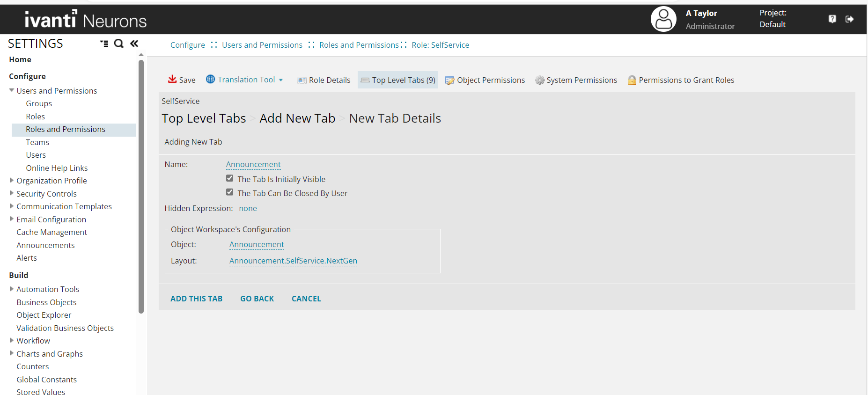Click the user profile avatar icon
This screenshot has width=868, height=395.
[663, 19]
